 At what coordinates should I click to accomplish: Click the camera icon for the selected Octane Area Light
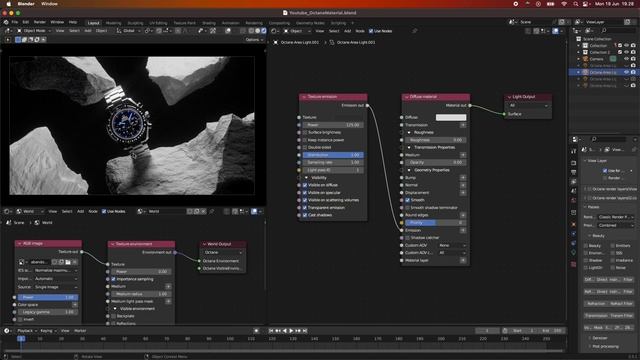click(633, 72)
